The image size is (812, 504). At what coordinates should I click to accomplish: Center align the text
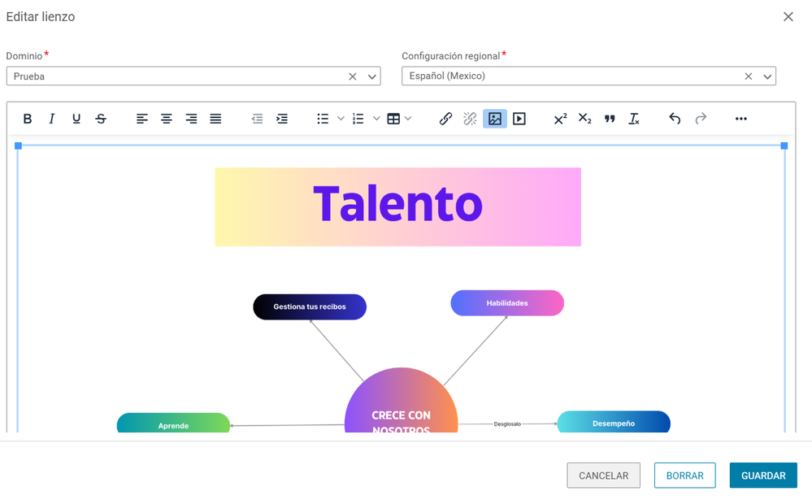coord(167,119)
